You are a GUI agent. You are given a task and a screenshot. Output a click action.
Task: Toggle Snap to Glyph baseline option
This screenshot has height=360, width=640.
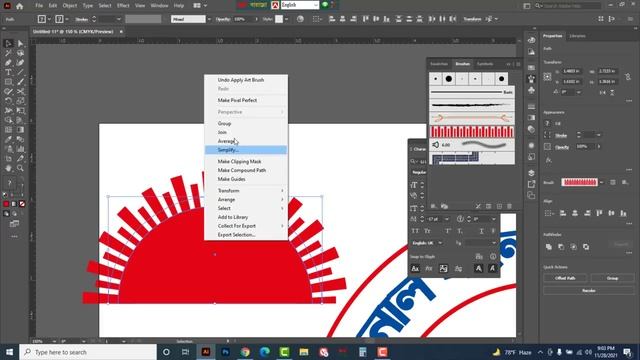tap(415, 269)
